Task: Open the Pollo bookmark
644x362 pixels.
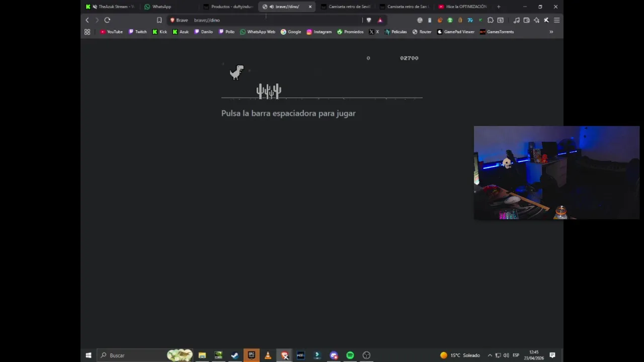Action: (226, 32)
